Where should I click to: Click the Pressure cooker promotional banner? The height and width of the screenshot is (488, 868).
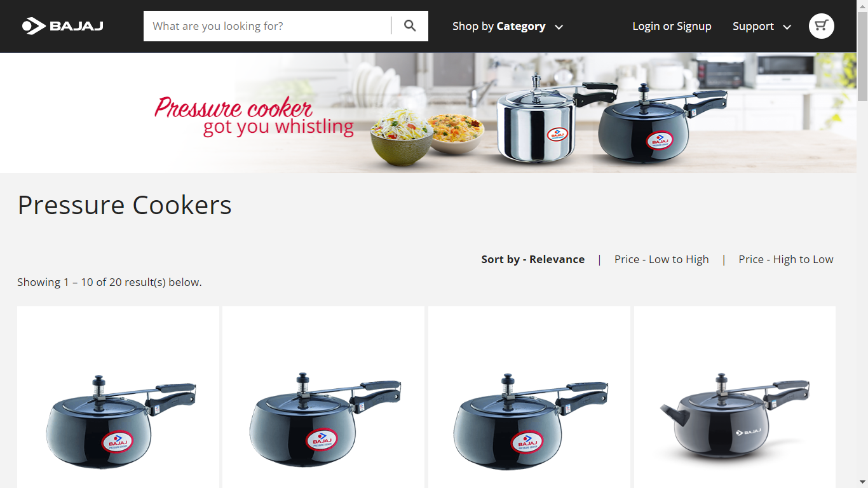click(428, 112)
